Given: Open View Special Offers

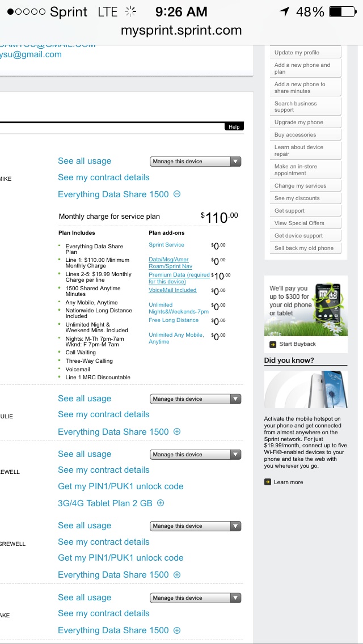Looking at the screenshot, I should 306,223.
